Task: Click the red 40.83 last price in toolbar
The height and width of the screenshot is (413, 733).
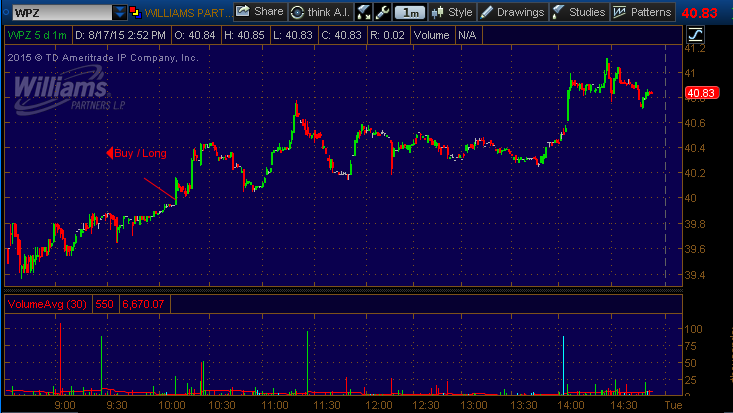Action: point(699,13)
